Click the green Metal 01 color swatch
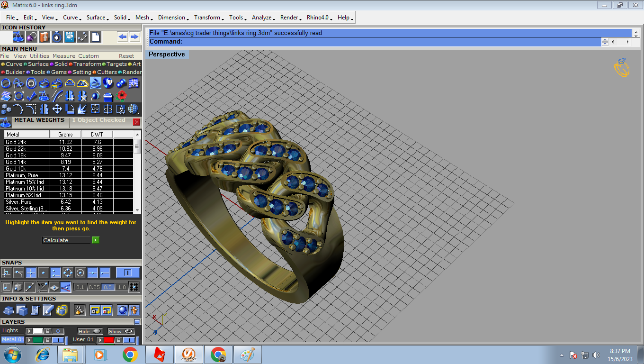Image resolution: width=644 pixels, height=364 pixels. coord(38,340)
